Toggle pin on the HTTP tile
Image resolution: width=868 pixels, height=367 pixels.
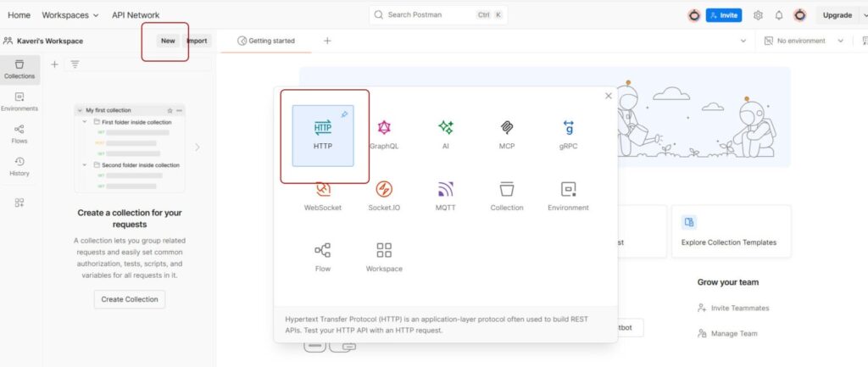tap(344, 114)
